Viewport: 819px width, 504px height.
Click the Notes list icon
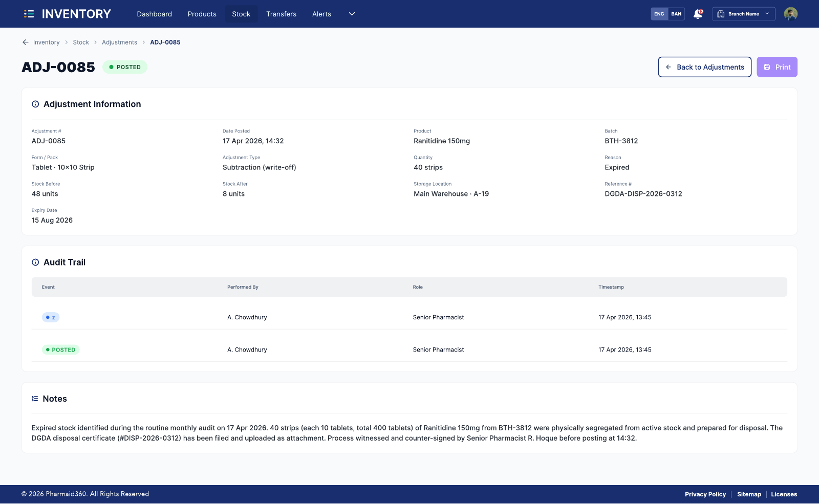[x=35, y=399]
